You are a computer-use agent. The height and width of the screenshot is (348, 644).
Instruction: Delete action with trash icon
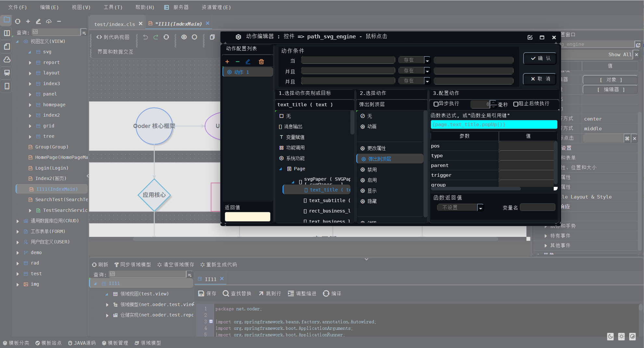point(261,62)
